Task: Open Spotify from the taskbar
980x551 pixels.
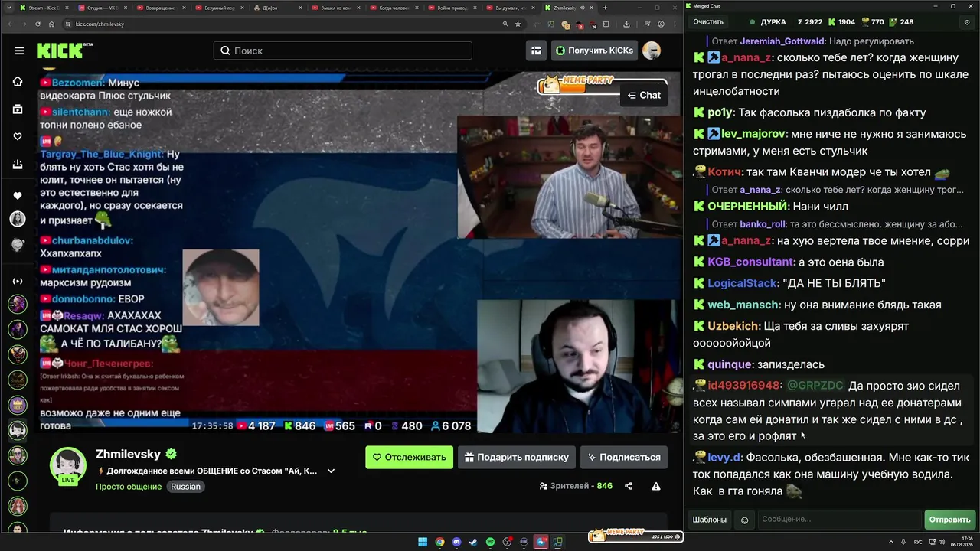Action: click(x=491, y=543)
